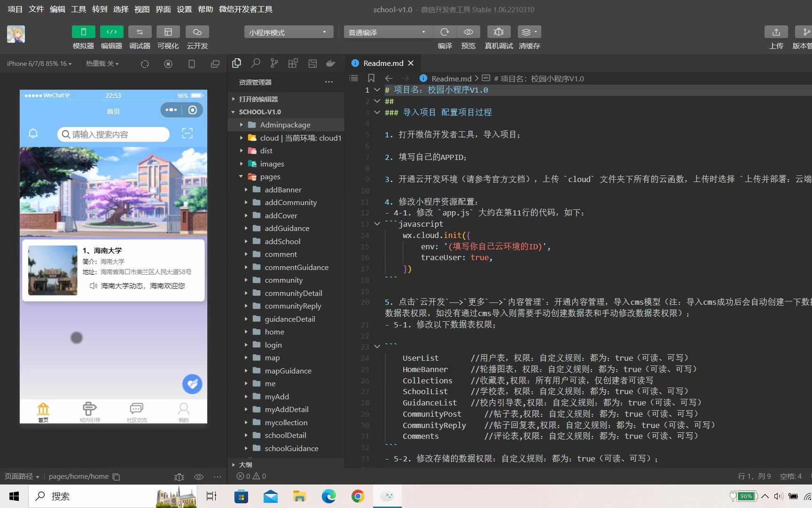Open the schoolGuidance folder
The image size is (812, 508).
[x=286, y=448]
